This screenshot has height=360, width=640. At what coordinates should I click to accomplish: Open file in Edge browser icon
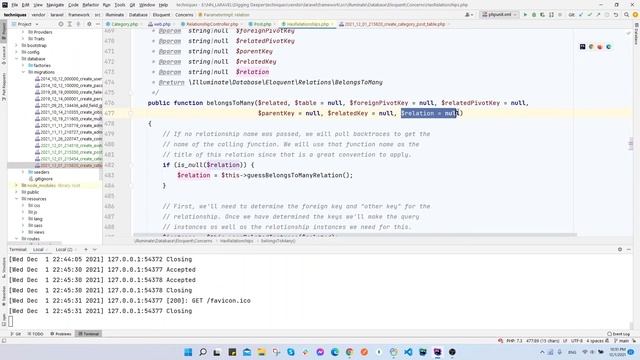point(609,47)
